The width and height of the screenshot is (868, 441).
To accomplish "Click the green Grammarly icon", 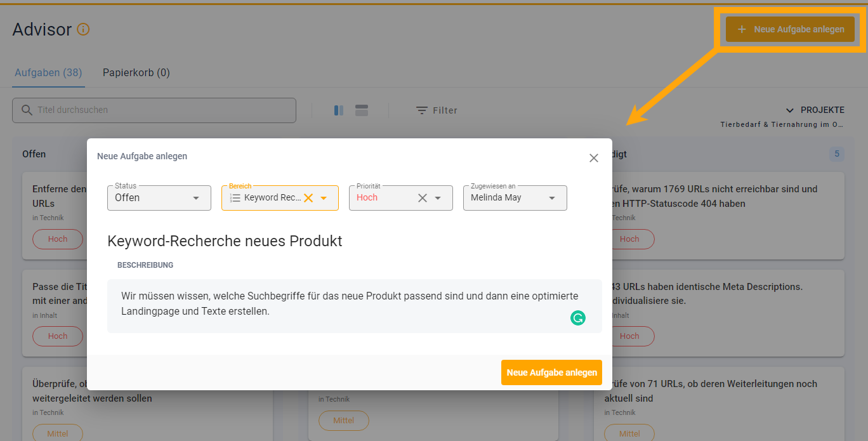I will pos(577,318).
